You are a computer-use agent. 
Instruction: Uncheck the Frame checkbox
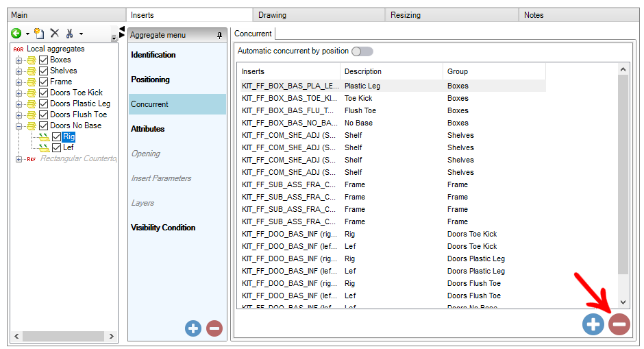[44, 82]
